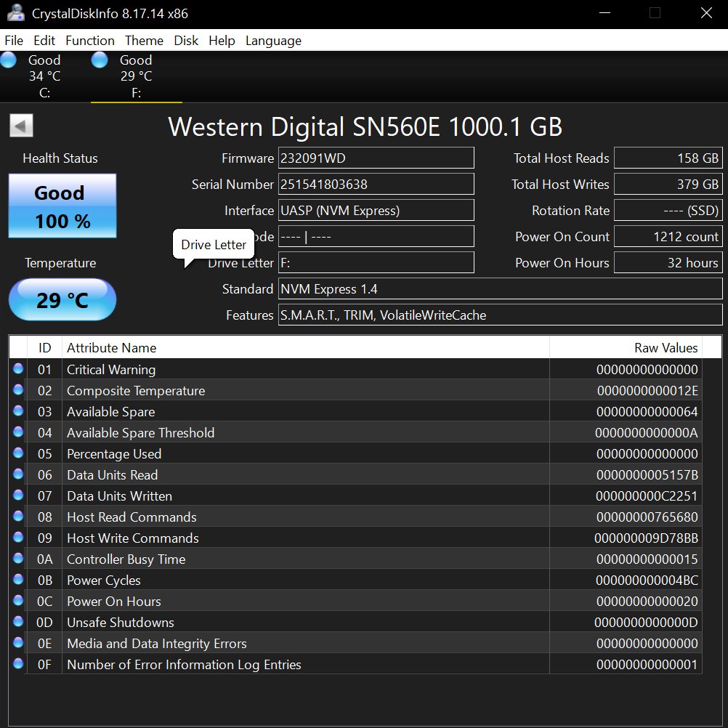The width and height of the screenshot is (728, 728).
Task: Click the status orb beside Media and Data Integrity Errors
Action: point(18,642)
